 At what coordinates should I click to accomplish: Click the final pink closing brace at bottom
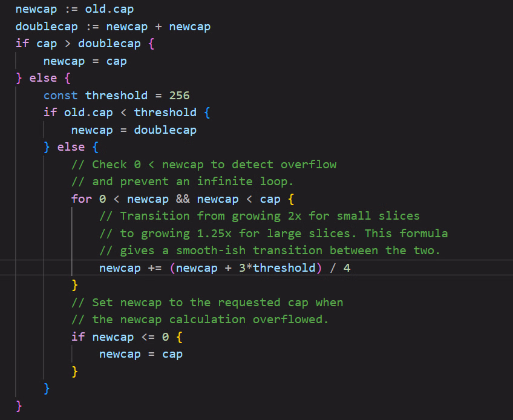point(19,405)
